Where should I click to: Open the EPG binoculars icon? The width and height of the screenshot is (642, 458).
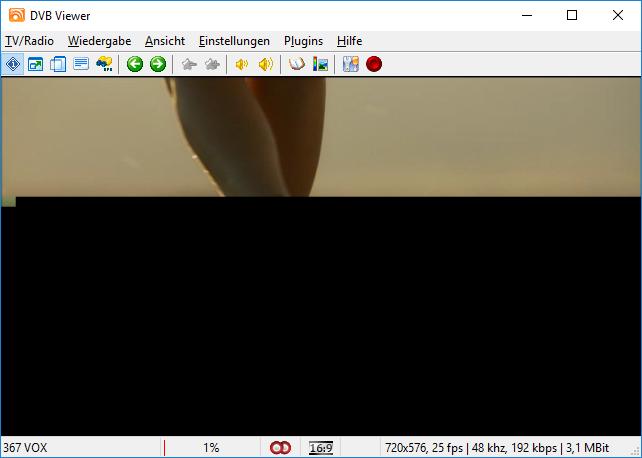click(x=104, y=64)
